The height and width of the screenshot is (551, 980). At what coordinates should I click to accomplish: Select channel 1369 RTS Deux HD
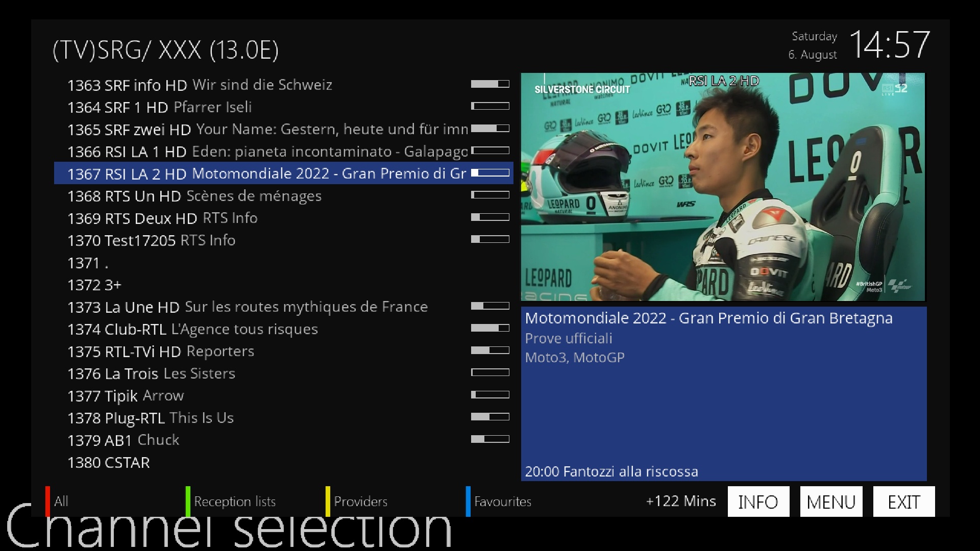tap(283, 217)
